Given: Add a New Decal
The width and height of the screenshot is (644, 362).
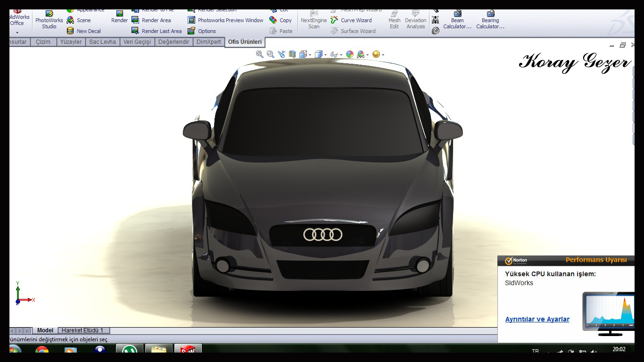Looking at the screenshot, I should [84, 31].
